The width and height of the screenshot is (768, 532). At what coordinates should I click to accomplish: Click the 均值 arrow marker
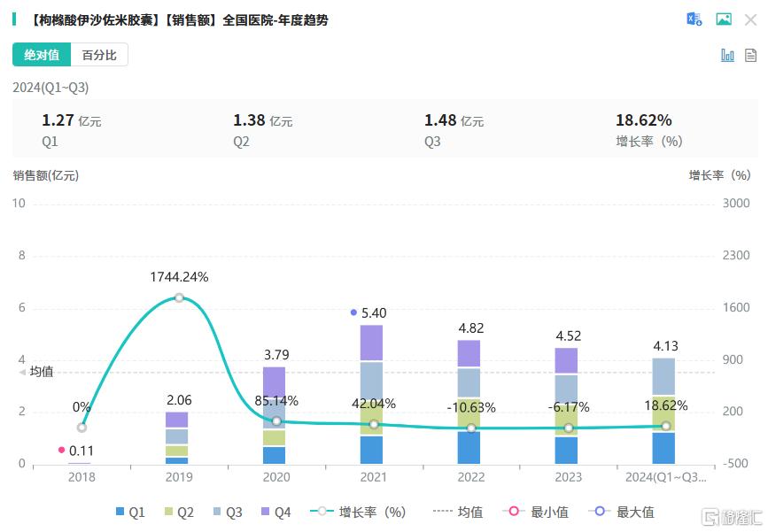coord(22,373)
